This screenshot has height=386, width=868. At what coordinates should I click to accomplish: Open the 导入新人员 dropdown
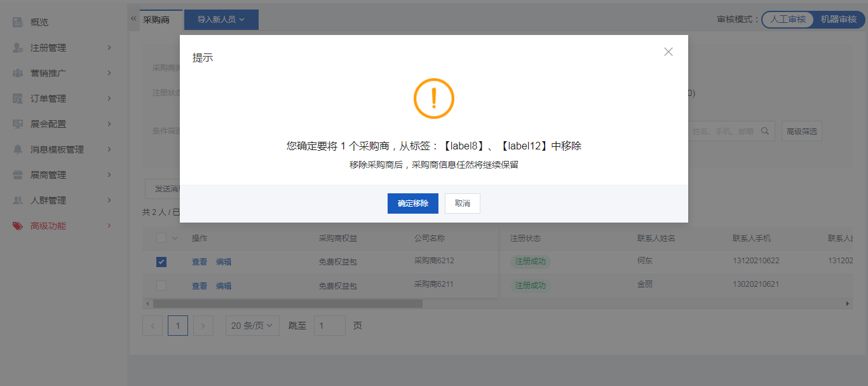click(x=221, y=20)
